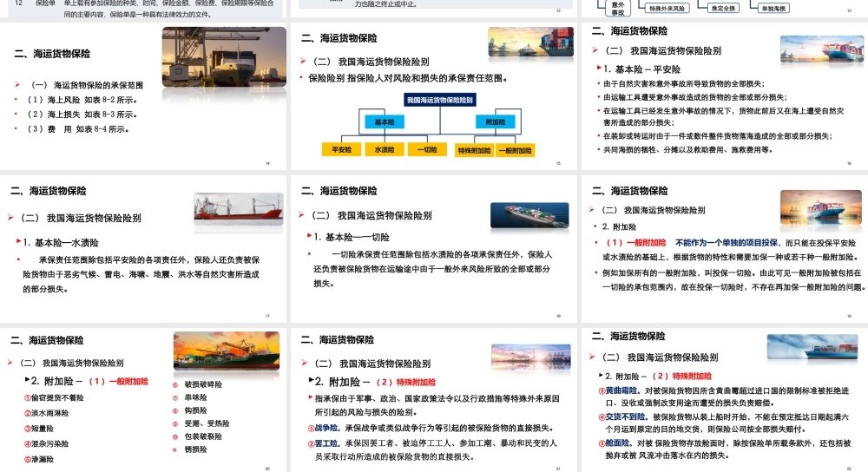Viewport: 868px width, 472px height.
Task: Click the list item ③短量险
Action: tap(39, 429)
